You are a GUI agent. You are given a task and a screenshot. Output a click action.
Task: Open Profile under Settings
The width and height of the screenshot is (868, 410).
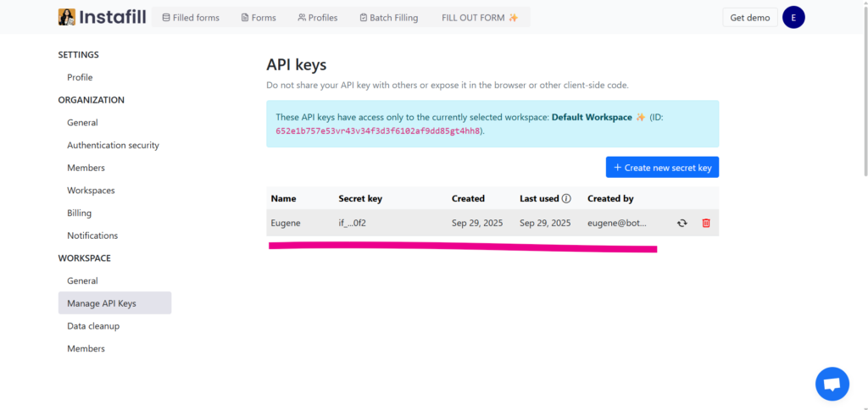click(x=80, y=77)
